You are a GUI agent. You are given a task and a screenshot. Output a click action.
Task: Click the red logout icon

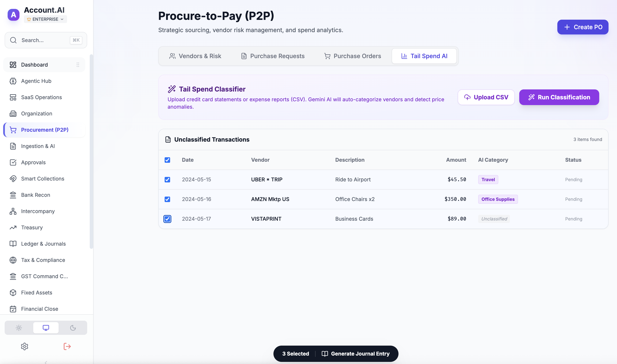67,346
